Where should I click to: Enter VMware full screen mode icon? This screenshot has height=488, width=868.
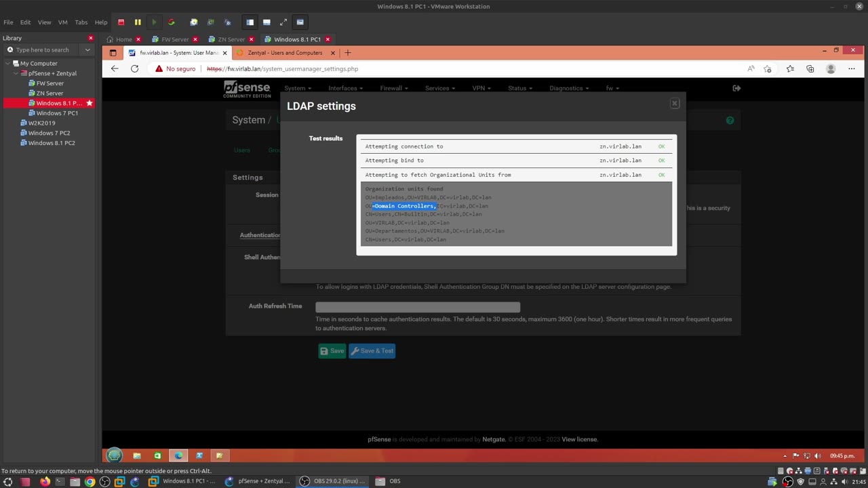tap(283, 22)
